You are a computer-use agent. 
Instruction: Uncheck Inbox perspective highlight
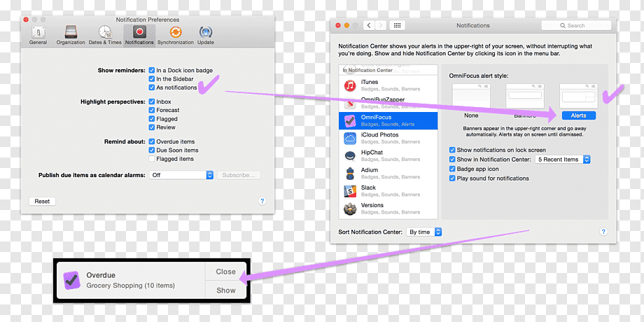pyautogui.click(x=152, y=101)
